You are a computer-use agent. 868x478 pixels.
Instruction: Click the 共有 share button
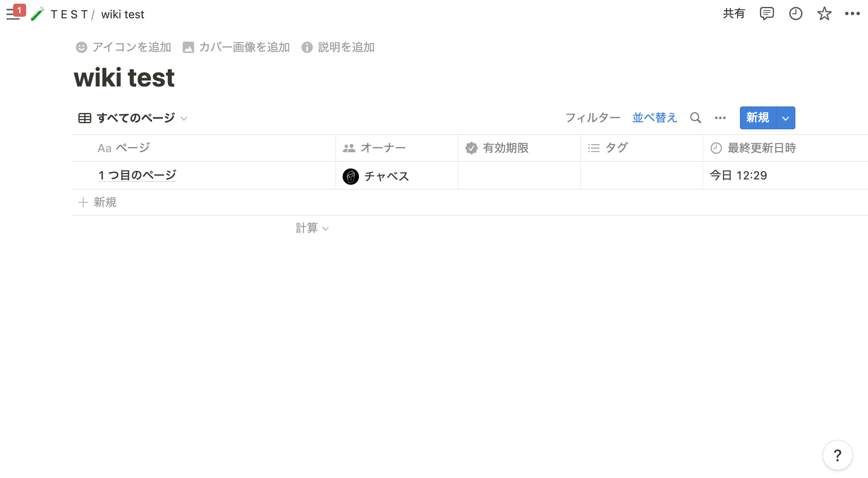pyautogui.click(x=734, y=14)
